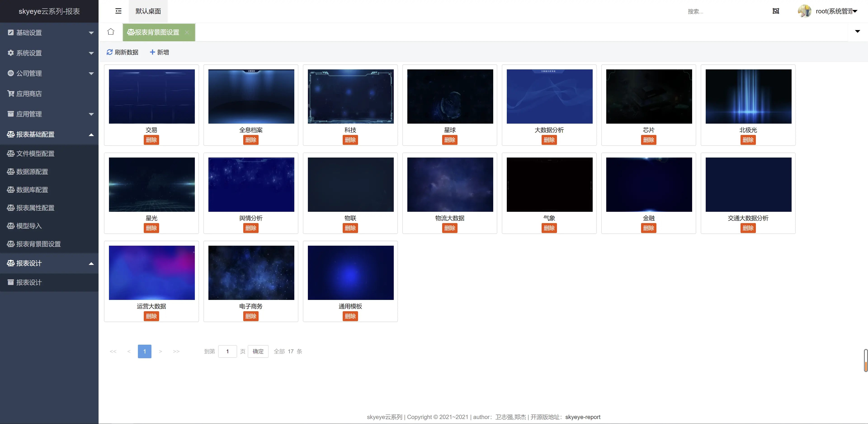This screenshot has width=868, height=424.
Task: Click the 数据库配置 scale icon
Action: coord(11,190)
